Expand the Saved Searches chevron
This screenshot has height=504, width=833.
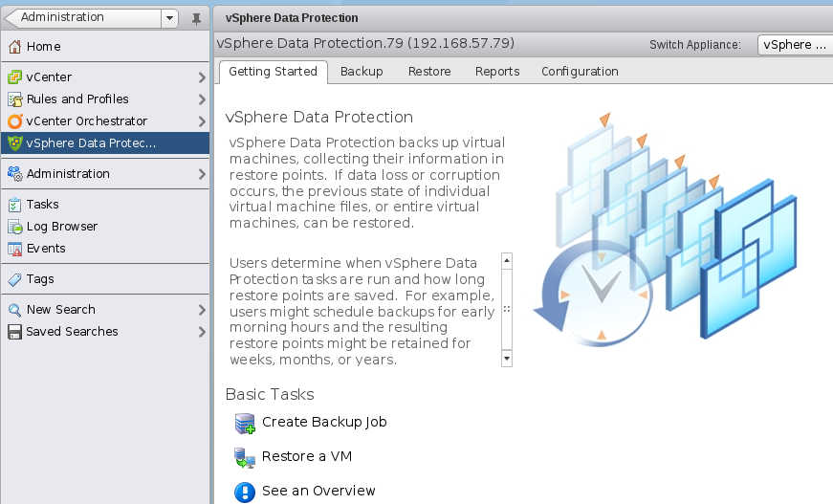pyautogui.click(x=202, y=333)
